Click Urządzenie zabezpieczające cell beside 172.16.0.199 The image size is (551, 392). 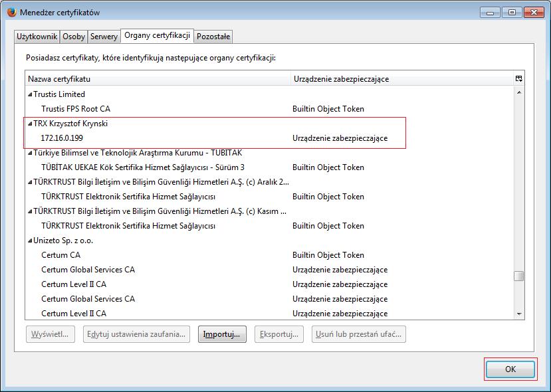340,138
